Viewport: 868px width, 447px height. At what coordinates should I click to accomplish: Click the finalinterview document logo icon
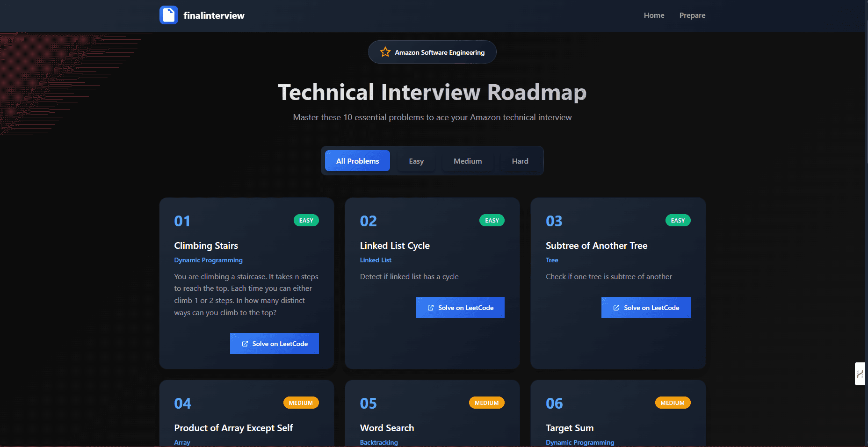point(168,15)
